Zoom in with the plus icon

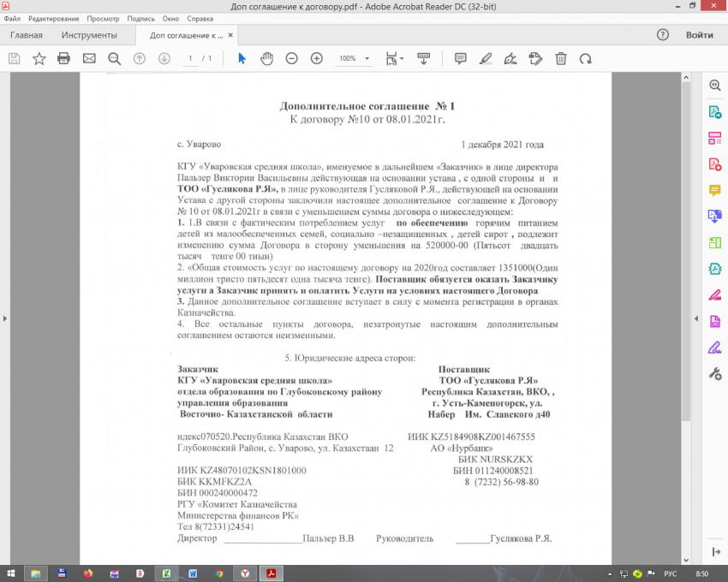pyautogui.click(x=317, y=58)
